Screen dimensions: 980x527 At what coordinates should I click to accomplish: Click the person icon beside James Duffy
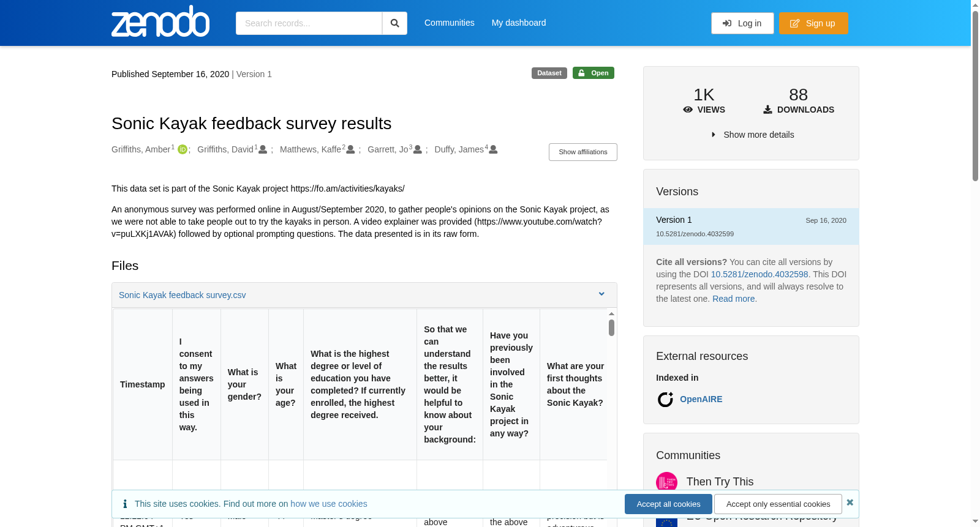tap(493, 149)
